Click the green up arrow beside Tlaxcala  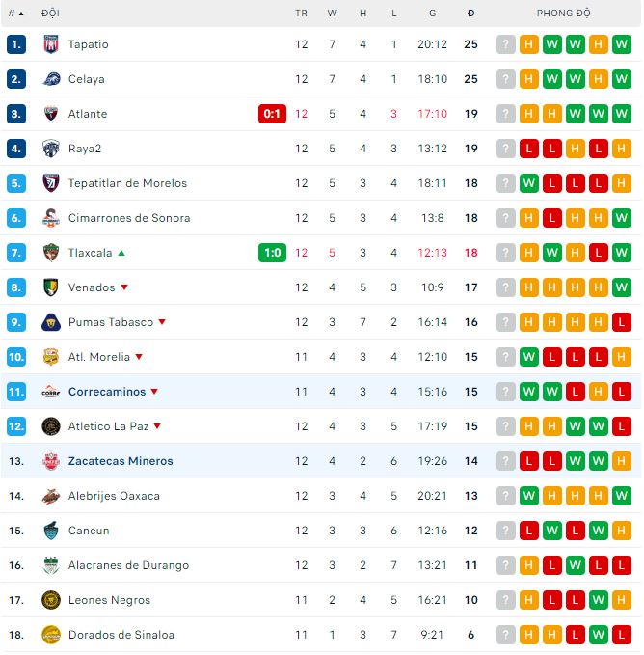(x=121, y=253)
